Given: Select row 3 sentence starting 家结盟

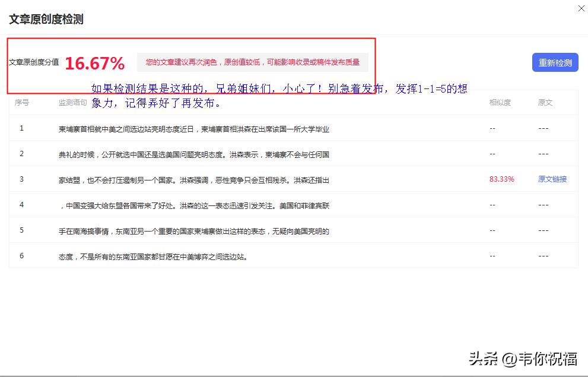Looking at the screenshot, I should pos(194,180).
